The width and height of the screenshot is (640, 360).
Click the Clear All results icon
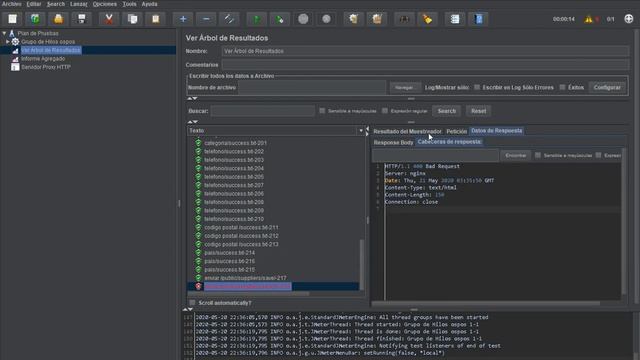tap(377, 19)
